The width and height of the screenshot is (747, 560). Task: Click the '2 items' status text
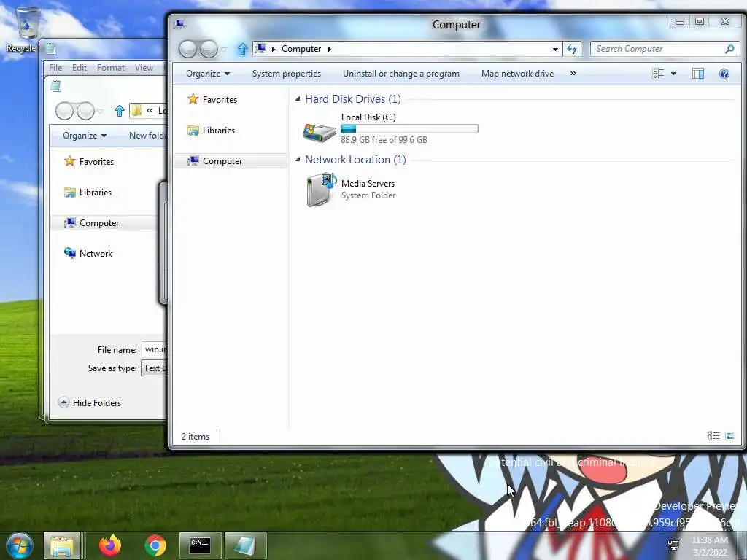(196, 437)
